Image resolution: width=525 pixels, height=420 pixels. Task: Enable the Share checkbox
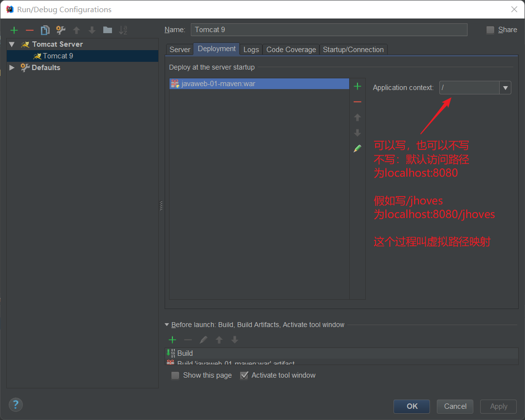(490, 30)
